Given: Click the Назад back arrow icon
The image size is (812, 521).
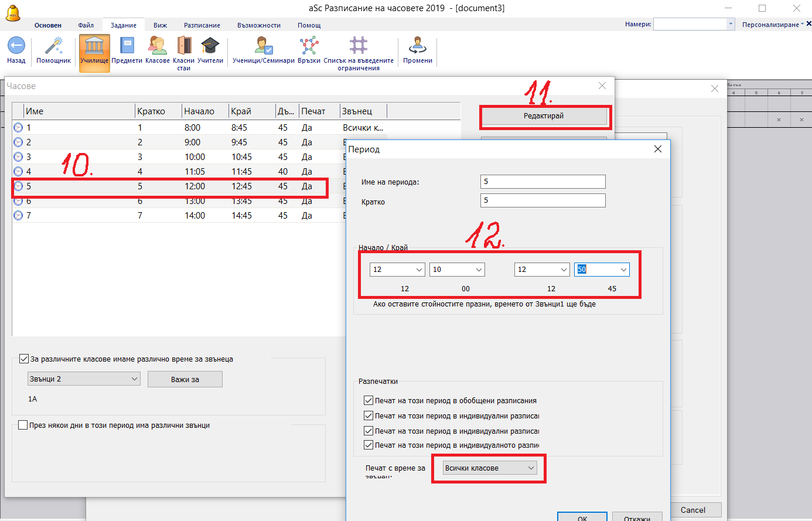Looking at the screenshot, I should click(x=16, y=46).
